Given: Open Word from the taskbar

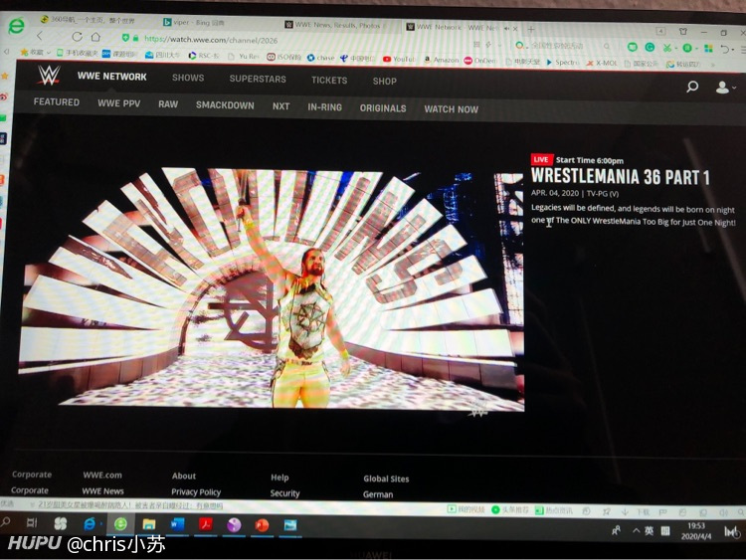Looking at the screenshot, I should tap(177, 524).
